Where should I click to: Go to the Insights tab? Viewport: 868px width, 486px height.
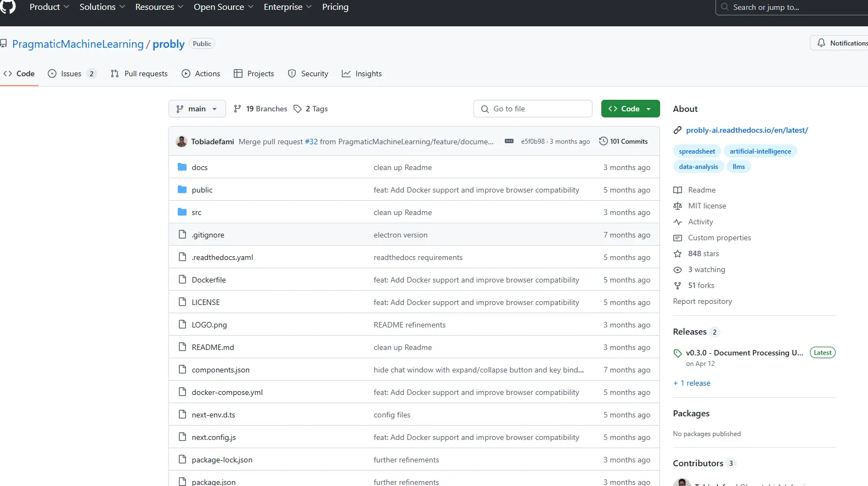click(x=362, y=74)
